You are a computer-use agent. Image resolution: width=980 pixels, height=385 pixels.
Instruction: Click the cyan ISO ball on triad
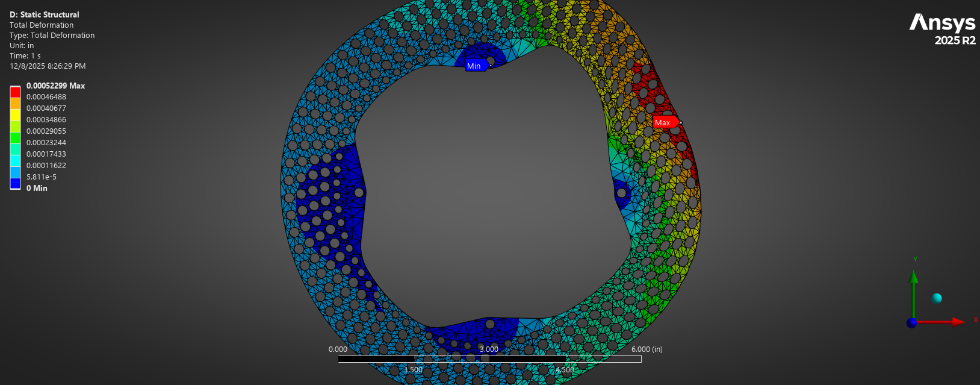(937, 298)
